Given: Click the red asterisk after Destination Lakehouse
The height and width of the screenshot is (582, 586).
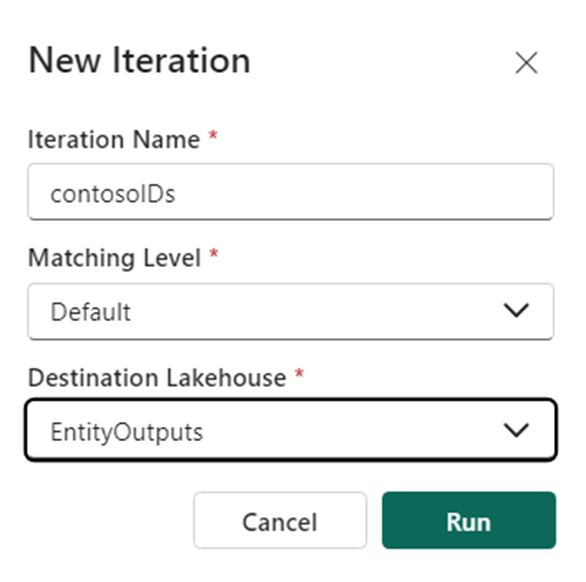Looking at the screenshot, I should [x=299, y=373].
